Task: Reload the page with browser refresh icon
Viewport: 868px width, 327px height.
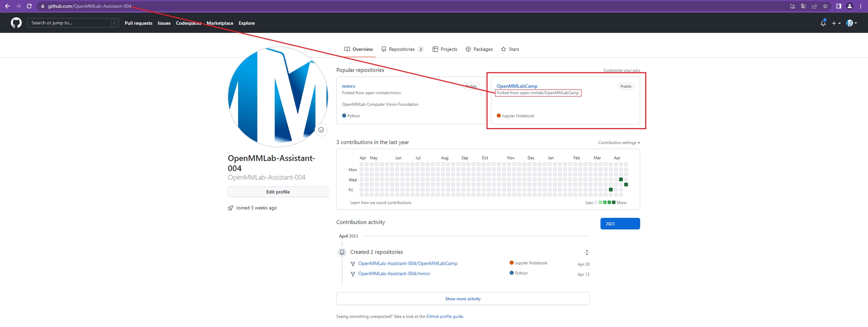Action: (29, 6)
